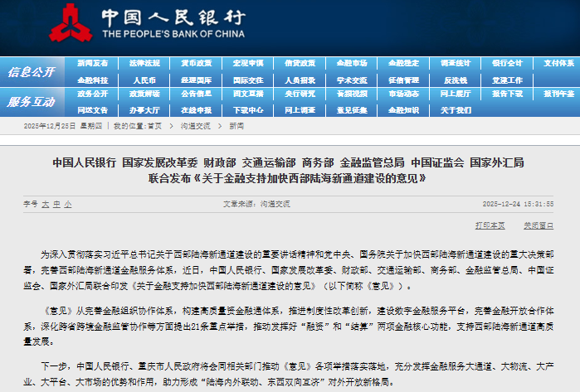Go to the 办事大厅 service hall

[x=144, y=109]
